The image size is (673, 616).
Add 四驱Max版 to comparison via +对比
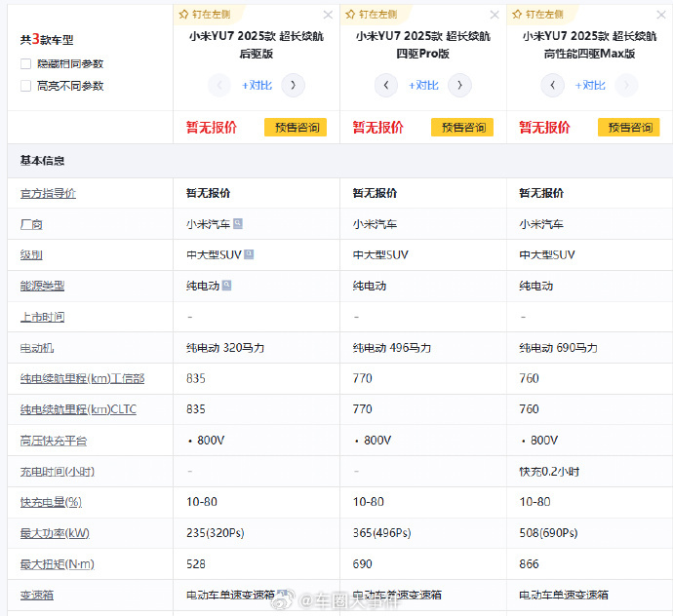(x=590, y=86)
